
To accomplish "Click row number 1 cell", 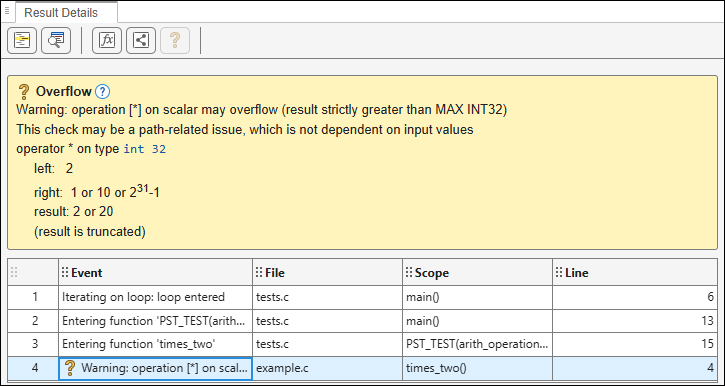I will (33, 297).
